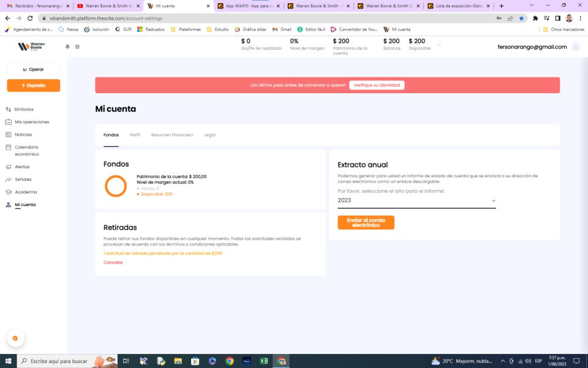Open the Chrome extensions puzzle icon
588x368 pixels.
click(x=535, y=18)
